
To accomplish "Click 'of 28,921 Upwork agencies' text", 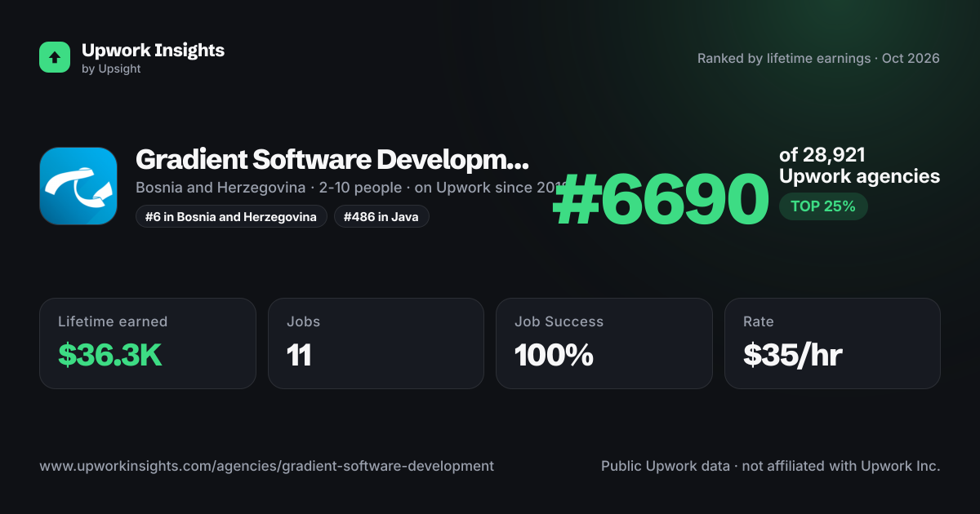I will [859, 166].
